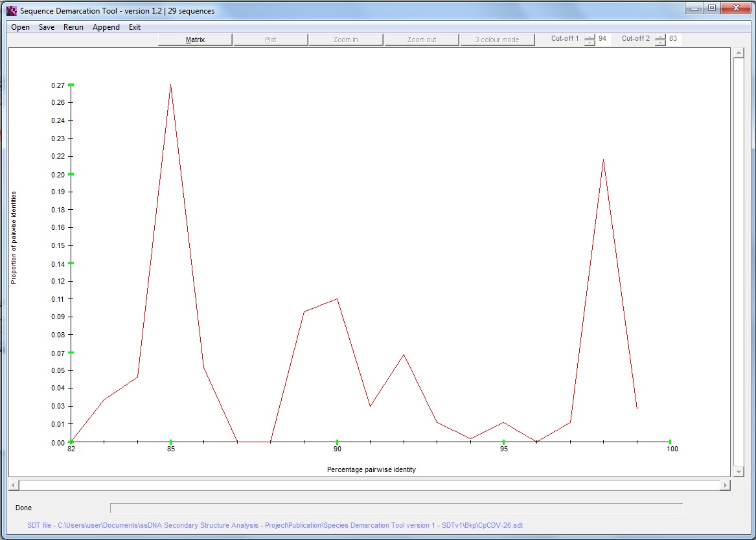This screenshot has height=540, width=756.
Task: Click the vertical scrollbar down arrow
Action: [739, 471]
